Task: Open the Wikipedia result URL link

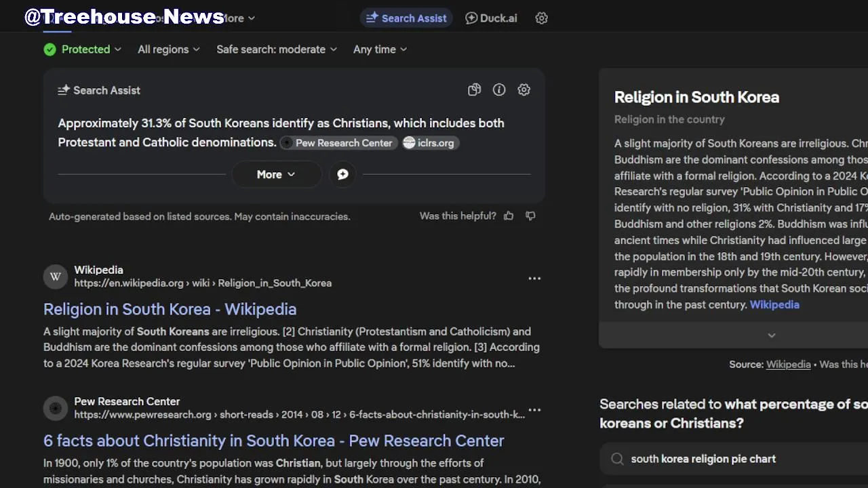Action: 203,283
